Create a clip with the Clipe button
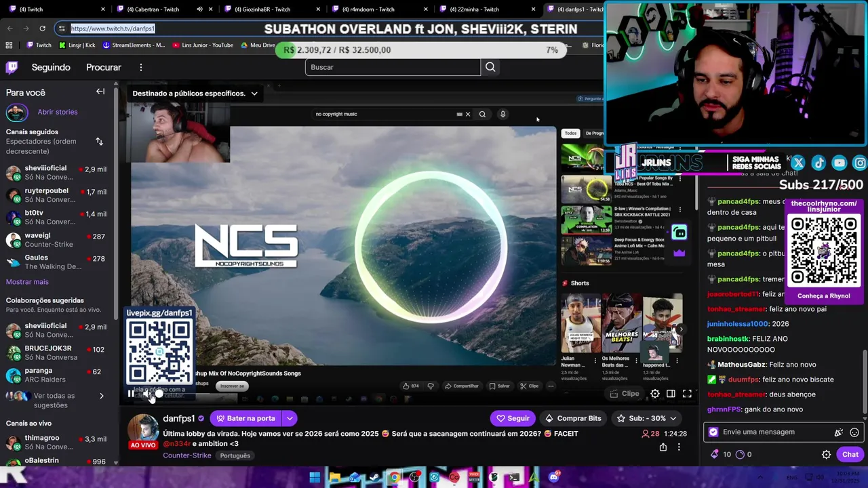The height and width of the screenshot is (488, 868). pos(624,394)
